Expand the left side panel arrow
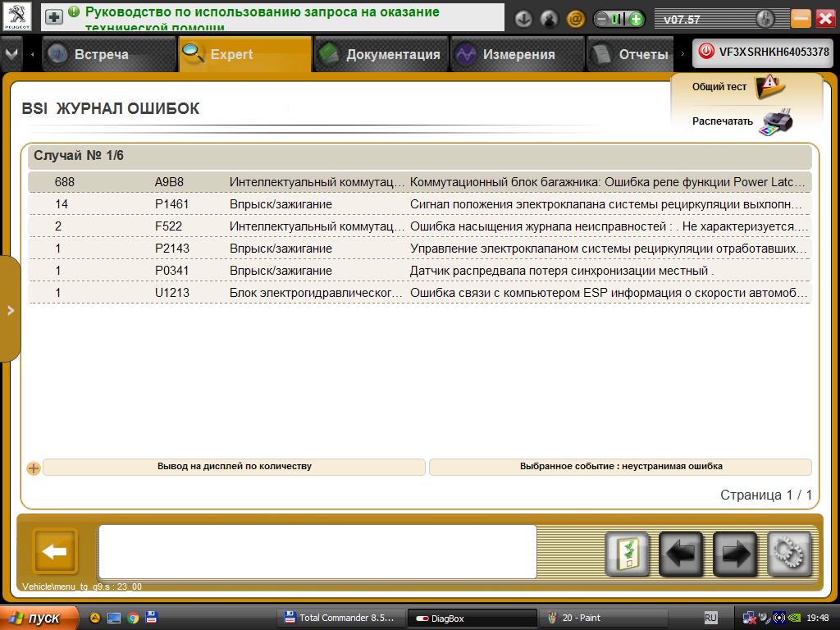This screenshot has height=630, width=840. [x=10, y=310]
